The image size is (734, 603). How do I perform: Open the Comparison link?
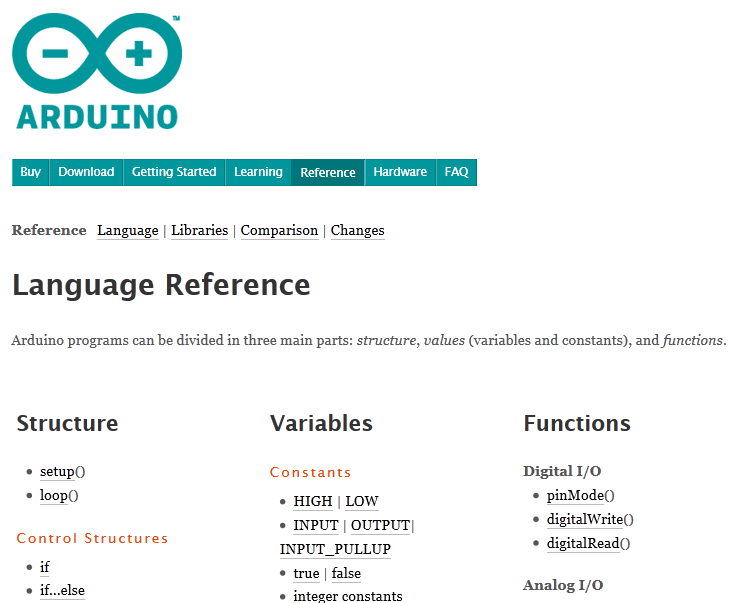pos(279,231)
